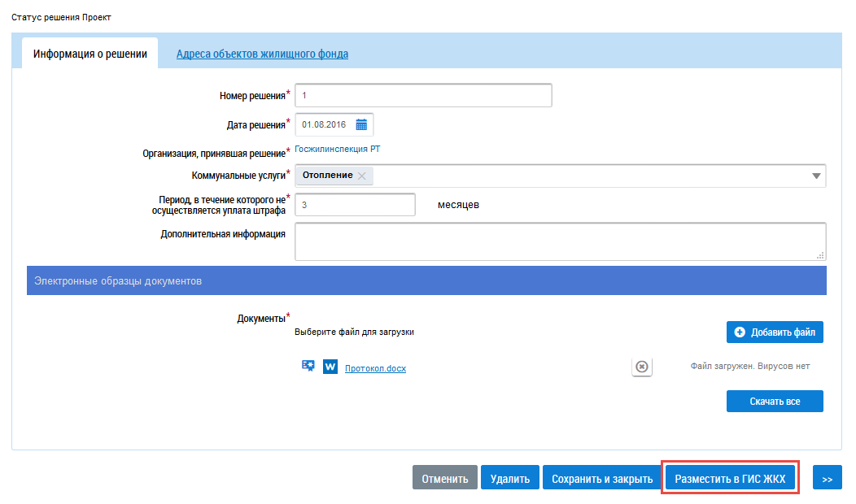The height and width of the screenshot is (504, 856).
Task: Click the Отменить button
Action: tap(445, 478)
